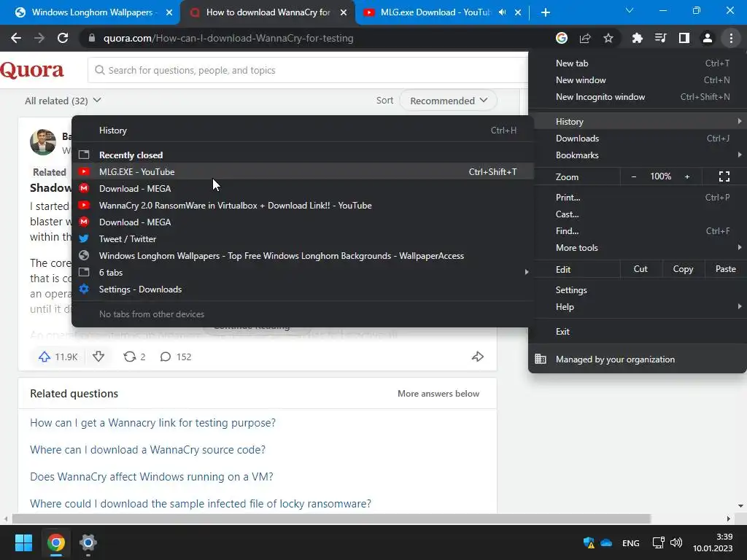Click the padlock site info icon
The image size is (747, 560).
92,38
